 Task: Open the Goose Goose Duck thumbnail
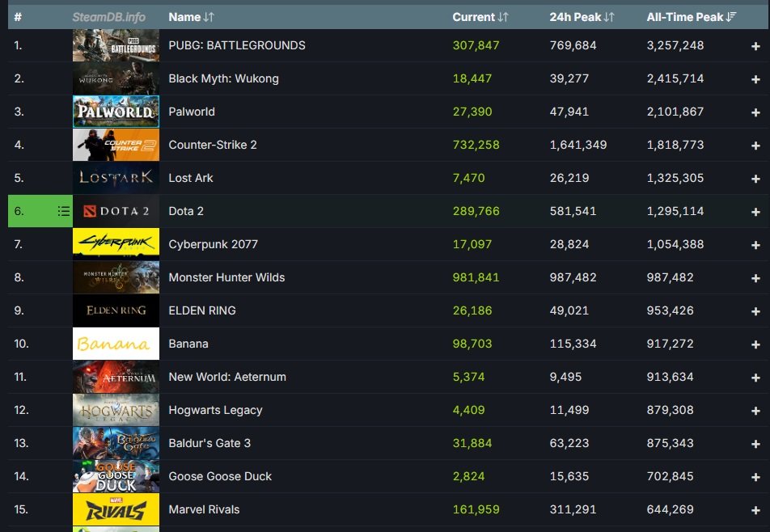point(116,476)
